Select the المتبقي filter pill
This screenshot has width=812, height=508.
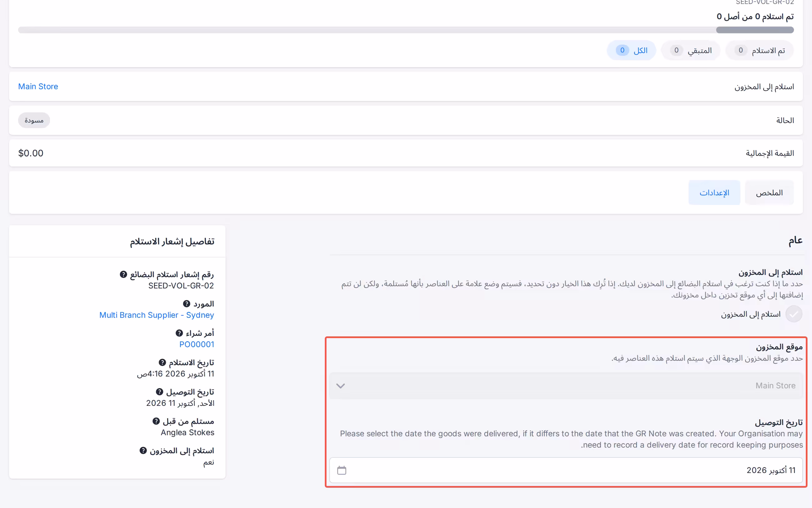(x=691, y=50)
